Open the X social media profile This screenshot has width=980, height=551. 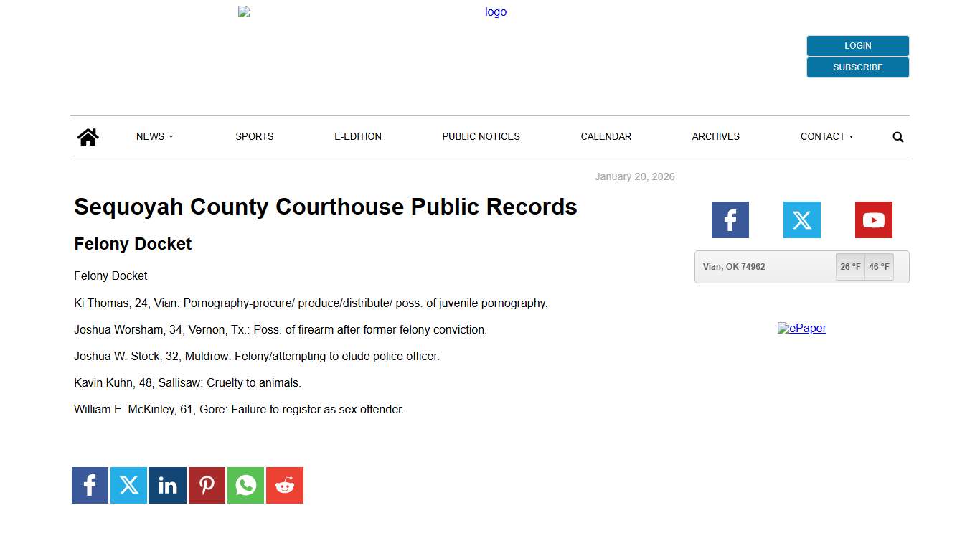[801, 220]
